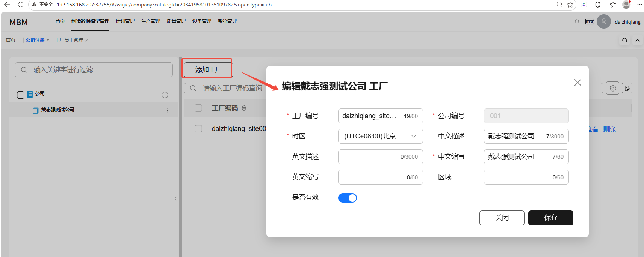Click the browser address bar URL
Image resolution: width=644 pixels, height=257 pixels.
click(164, 5)
